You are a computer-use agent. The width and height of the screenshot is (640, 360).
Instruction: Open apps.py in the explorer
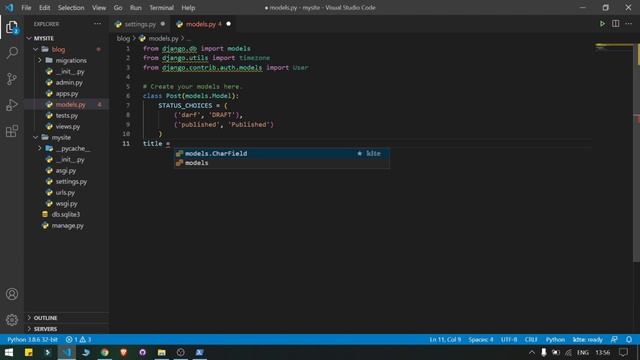pyautogui.click(x=67, y=93)
